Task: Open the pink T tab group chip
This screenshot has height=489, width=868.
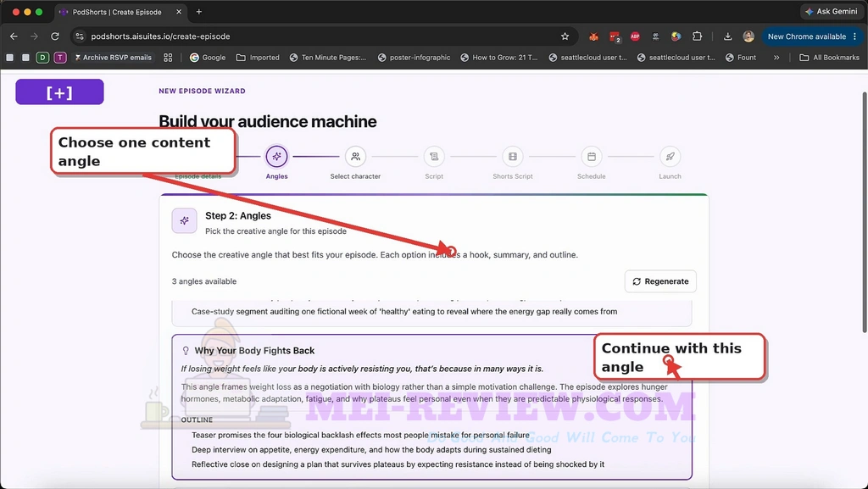Action: click(60, 58)
